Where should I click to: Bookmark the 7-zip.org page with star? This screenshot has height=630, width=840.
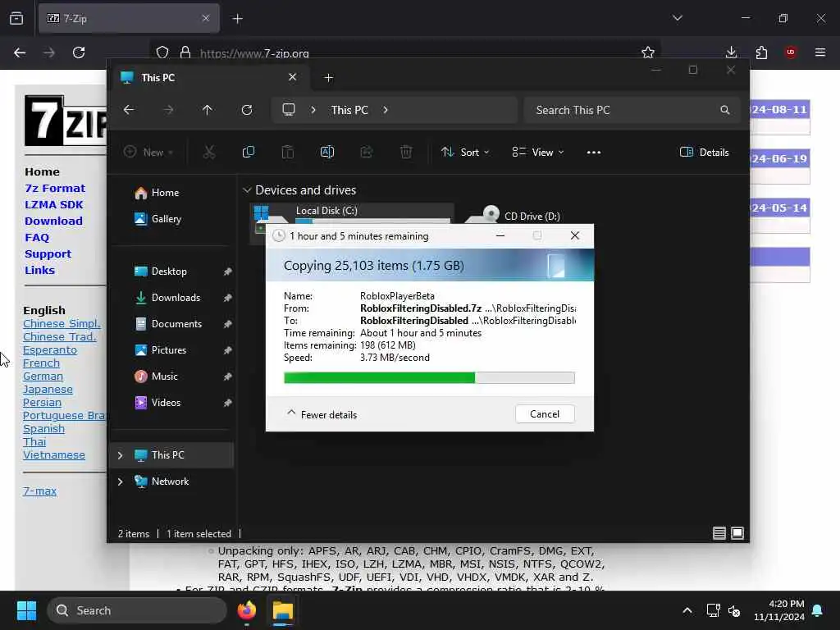pyautogui.click(x=648, y=52)
